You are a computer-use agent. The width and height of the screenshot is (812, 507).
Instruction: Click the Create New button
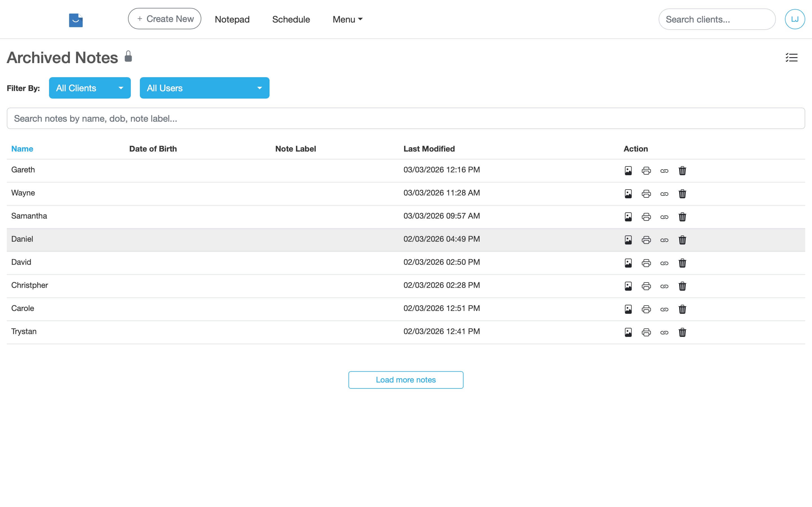tap(164, 18)
